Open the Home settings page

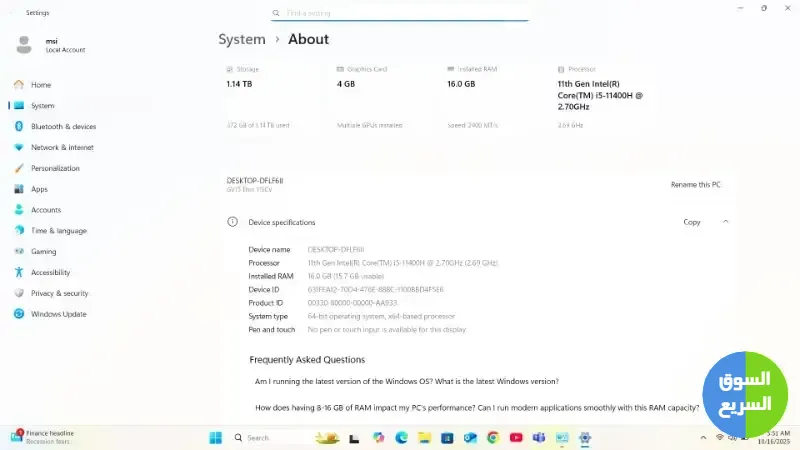click(40, 85)
